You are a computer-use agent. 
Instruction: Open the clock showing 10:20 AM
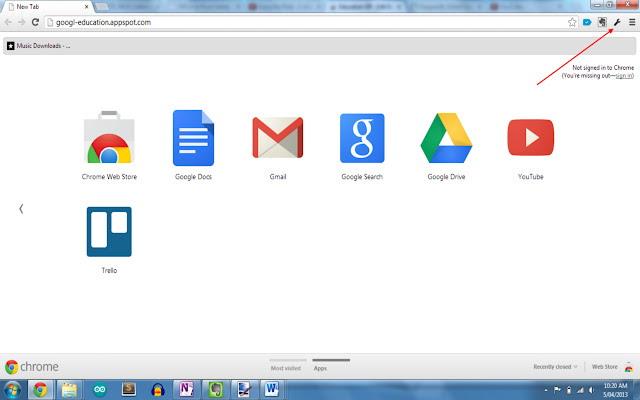pos(616,390)
